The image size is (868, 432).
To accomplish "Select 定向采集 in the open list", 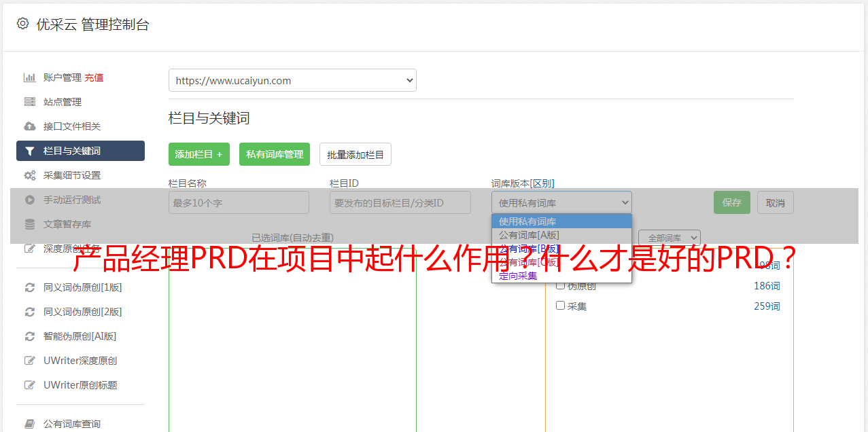I will click(561, 276).
